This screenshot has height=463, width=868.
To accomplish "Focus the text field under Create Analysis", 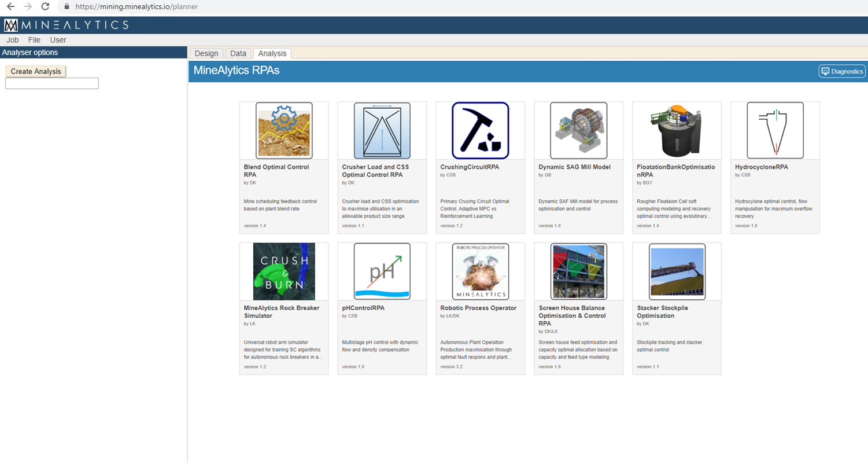I will coord(52,83).
